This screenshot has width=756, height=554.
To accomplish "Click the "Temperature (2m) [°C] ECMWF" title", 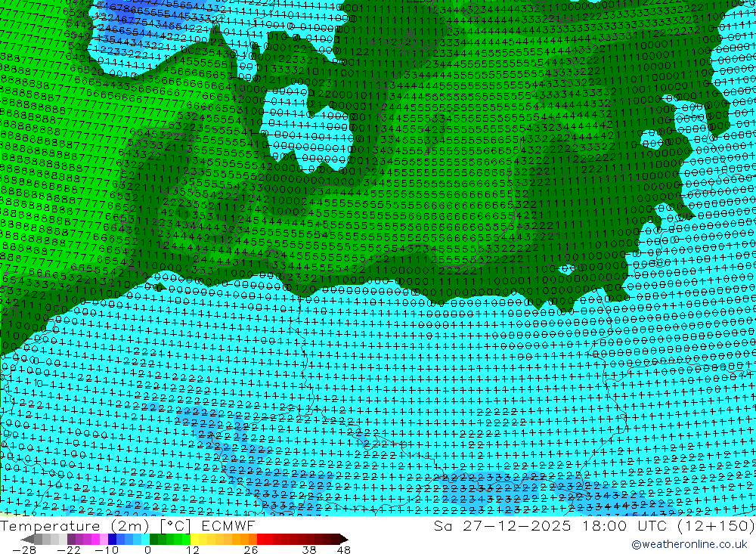I will tap(127, 526).
